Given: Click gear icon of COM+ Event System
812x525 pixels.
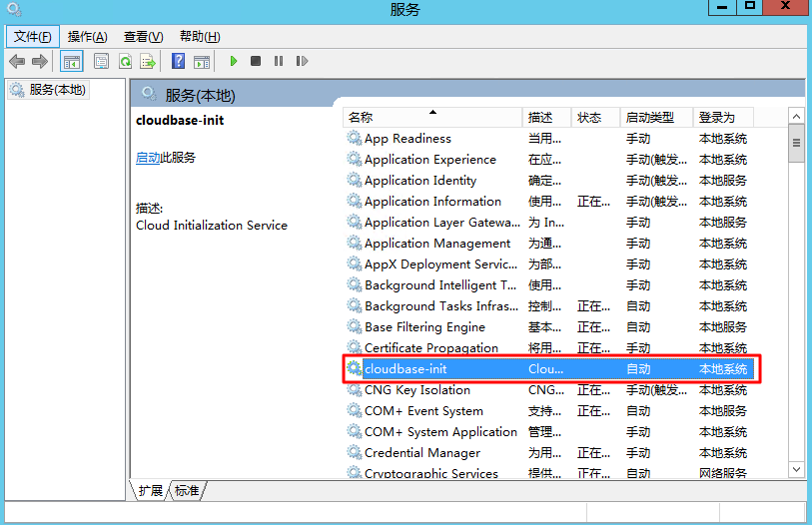Looking at the screenshot, I should (x=355, y=410).
